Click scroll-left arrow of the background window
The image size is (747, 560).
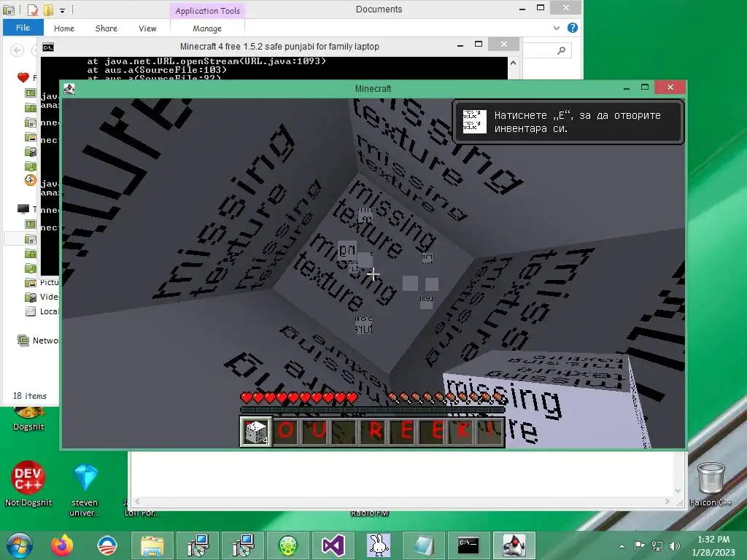[137, 502]
